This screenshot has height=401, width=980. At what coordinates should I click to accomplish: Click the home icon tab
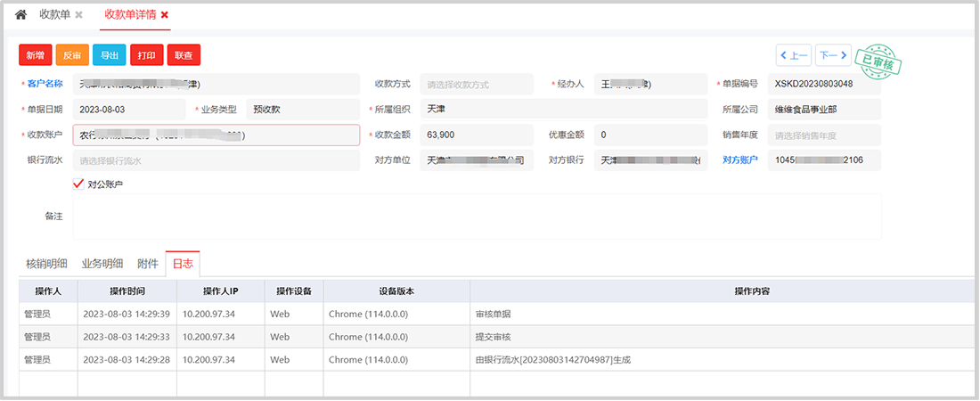click(21, 15)
